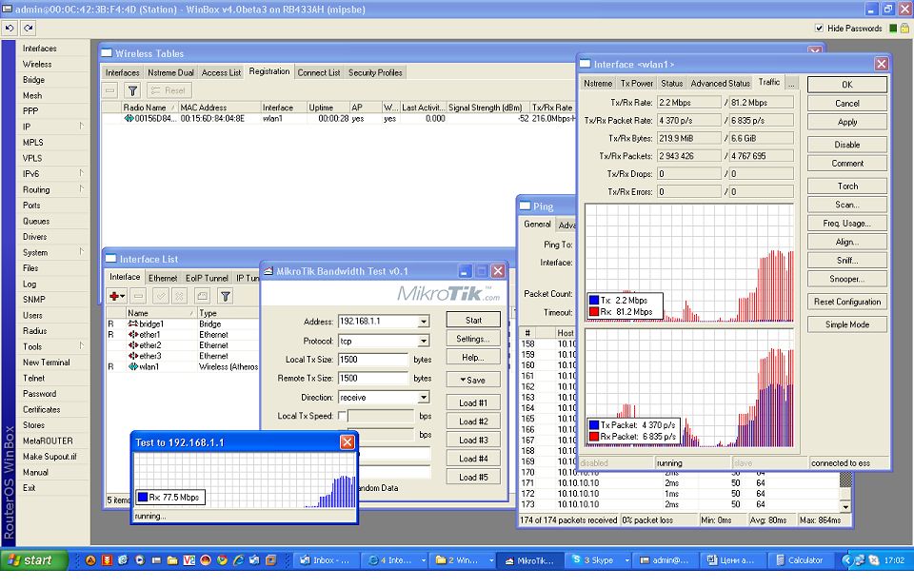Expand the Direction dropdown set to receive
Screen dimensions: 914x588
tap(424, 398)
